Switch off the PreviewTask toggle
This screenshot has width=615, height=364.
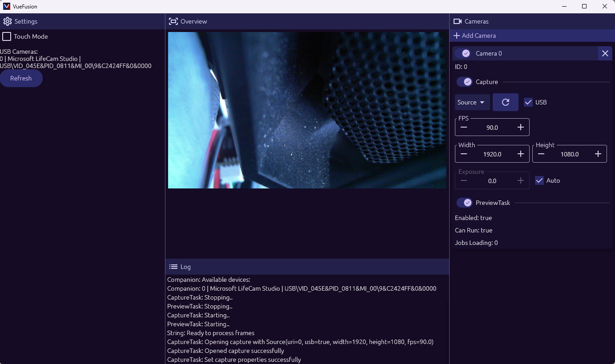click(x=465, y=203)
